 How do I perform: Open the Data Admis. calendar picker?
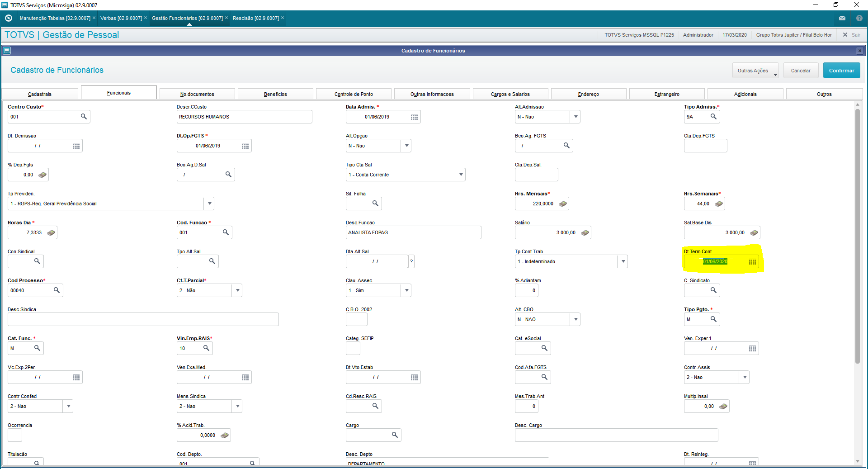[x=414, y=117]
